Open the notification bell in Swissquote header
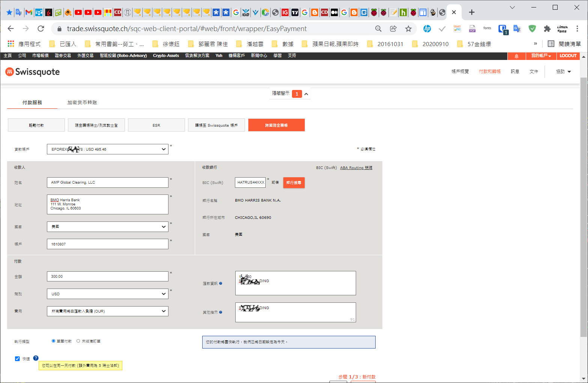 (516, 56)
